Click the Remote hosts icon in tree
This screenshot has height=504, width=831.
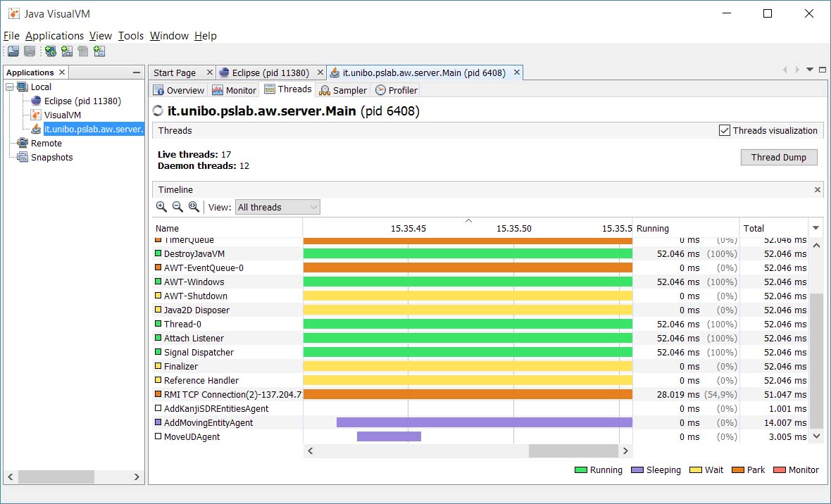(x=23, y=143)
